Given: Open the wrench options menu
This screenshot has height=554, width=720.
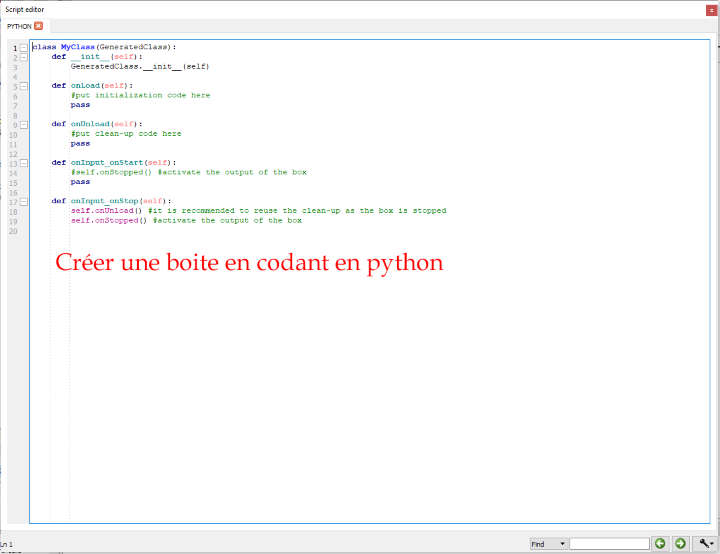Looking at the screenshot, I should 706,543.
